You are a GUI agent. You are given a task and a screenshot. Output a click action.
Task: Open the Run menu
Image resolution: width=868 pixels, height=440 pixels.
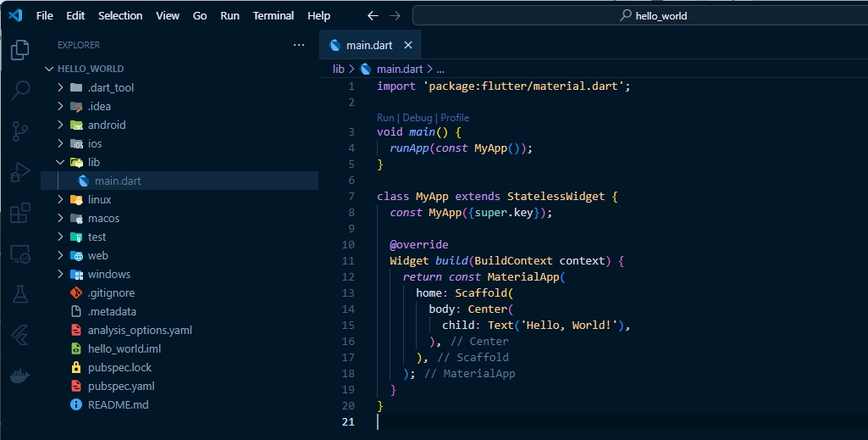pos(229,15)
